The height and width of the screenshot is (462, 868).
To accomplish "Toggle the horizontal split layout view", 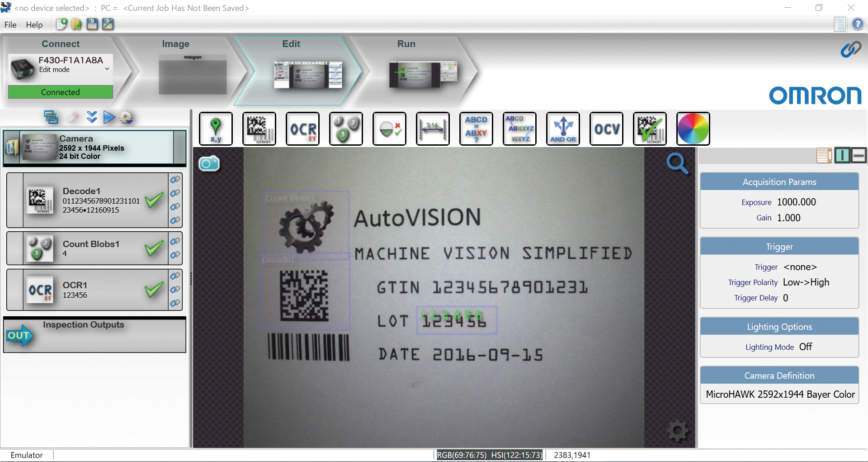I will click(859, 155).
